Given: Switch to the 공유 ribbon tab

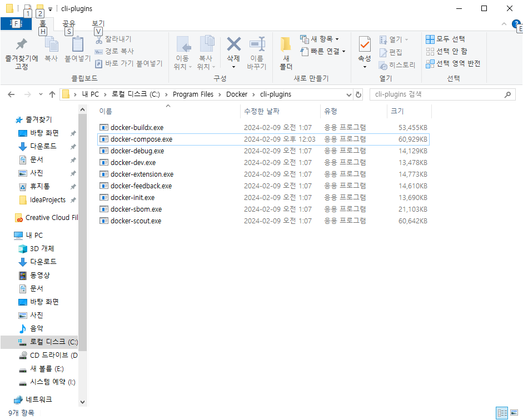Looking at the screenshot, I should [69, 24].
